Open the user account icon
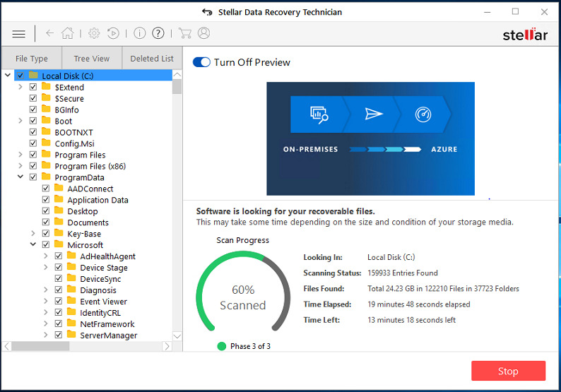 (x=204, y=33)
